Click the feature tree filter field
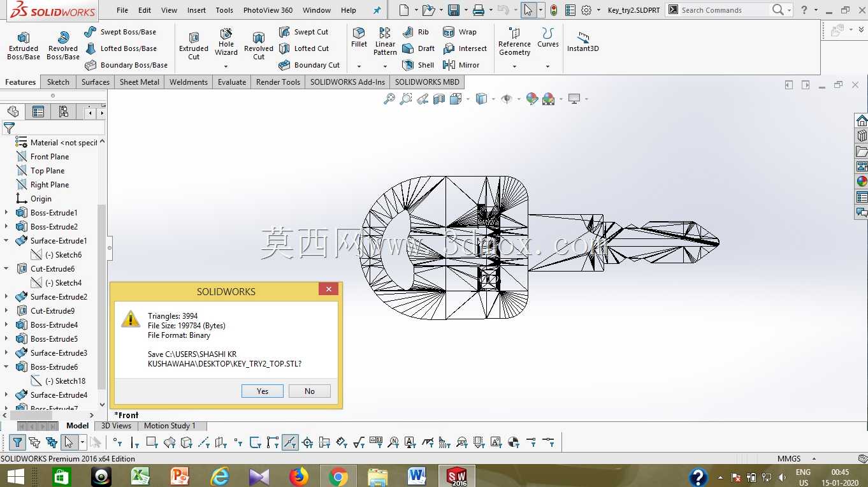868x487 pixels. click(x=54, y=128)
